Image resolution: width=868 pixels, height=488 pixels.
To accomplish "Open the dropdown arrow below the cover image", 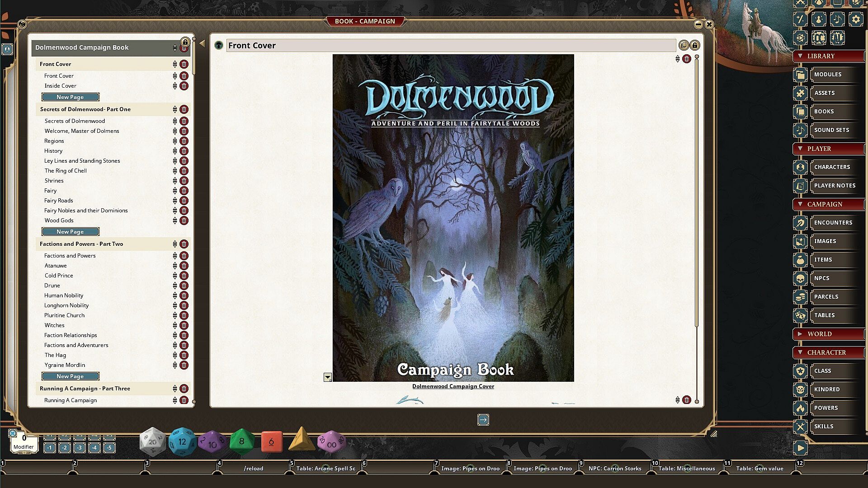I will 328,377.
